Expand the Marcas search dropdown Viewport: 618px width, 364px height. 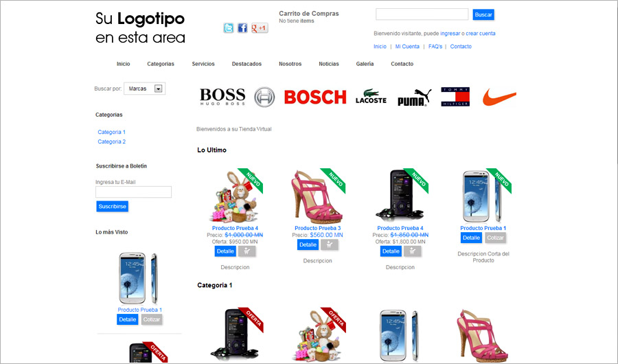click(x=145, y=89)
